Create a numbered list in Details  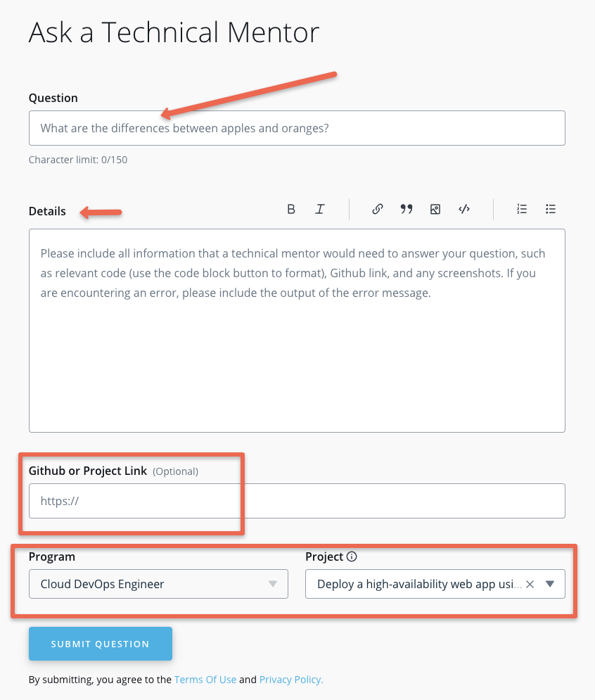pyautogui.click(x=522, y=209)
